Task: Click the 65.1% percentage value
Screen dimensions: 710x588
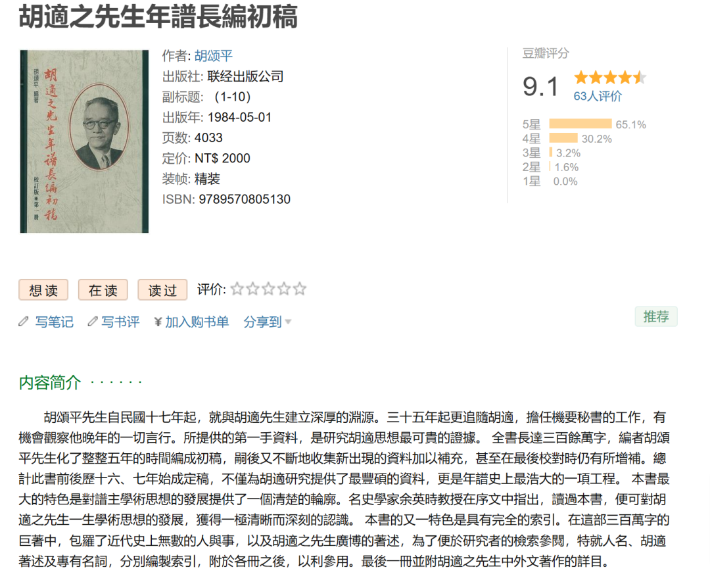Action: (630, 124)
